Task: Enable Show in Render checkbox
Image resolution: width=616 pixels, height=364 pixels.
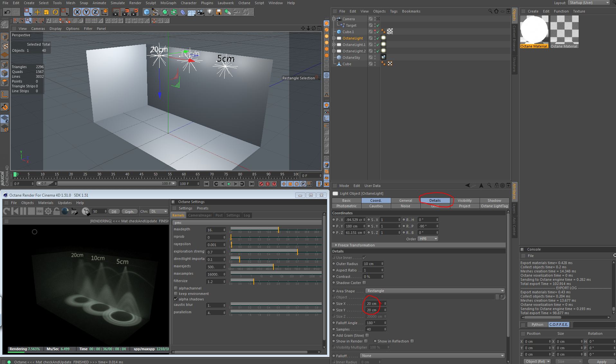Action: 366,341
